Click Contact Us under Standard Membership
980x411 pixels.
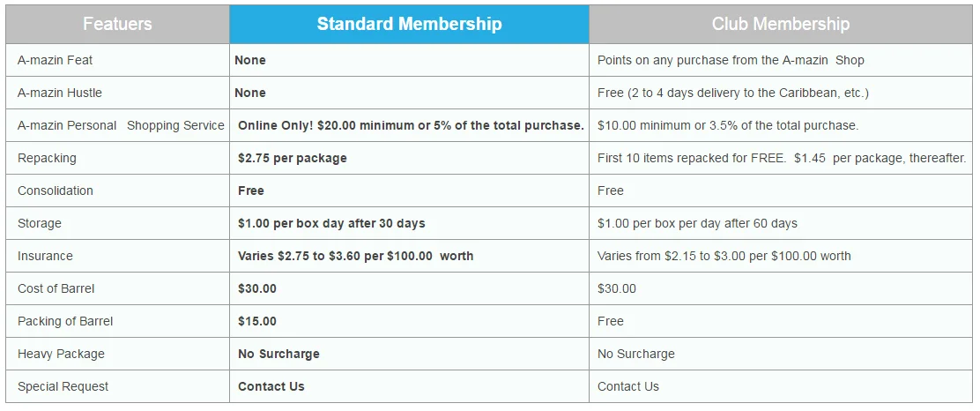click(271, 386)
